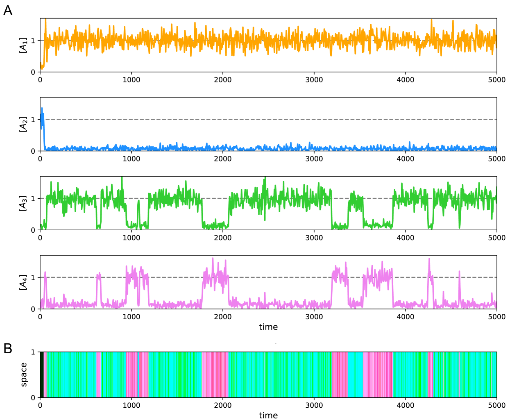
Task: Click the 3000 tick label under green plot
Action: (314, 238)
